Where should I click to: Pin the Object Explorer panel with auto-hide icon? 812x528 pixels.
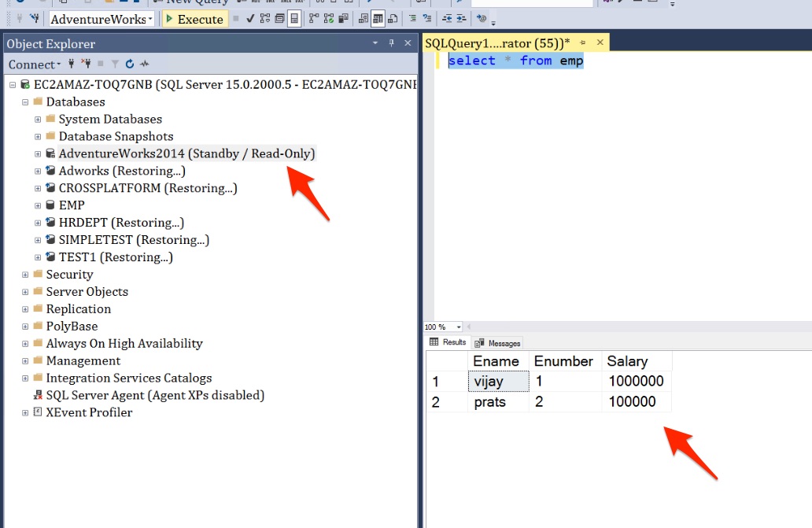(391, 44)
